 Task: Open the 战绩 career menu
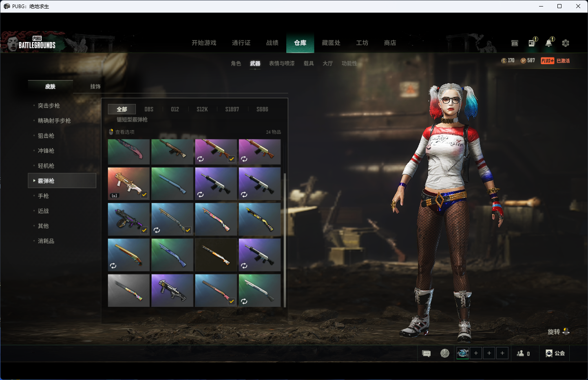click(x=272, y=43)
